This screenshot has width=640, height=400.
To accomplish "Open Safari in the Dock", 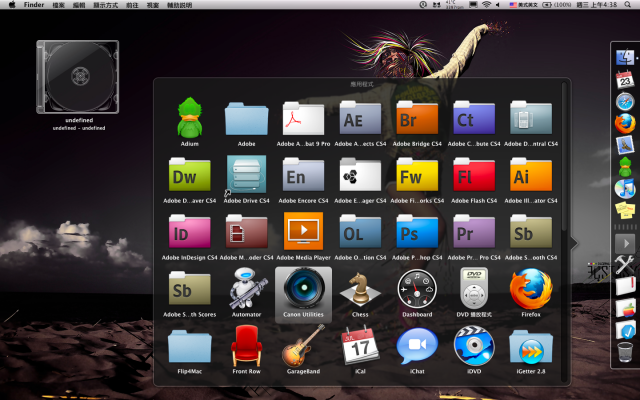I will tap(625, 101).
